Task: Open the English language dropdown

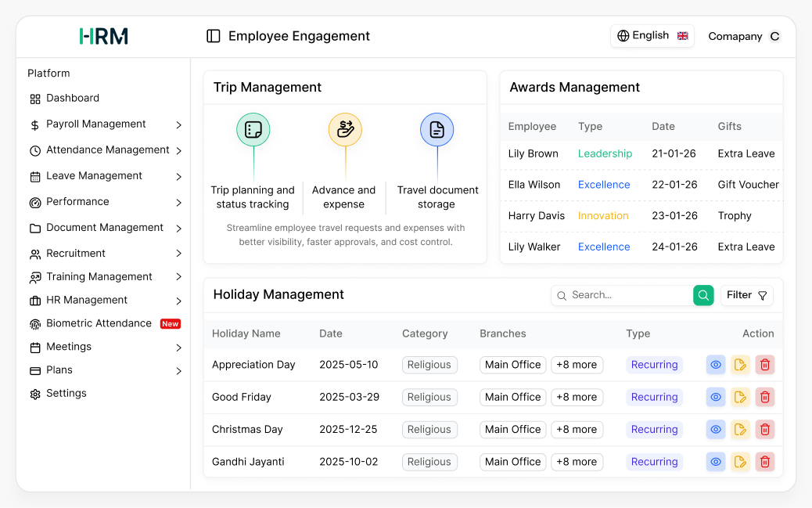Action: pos(652,35)
